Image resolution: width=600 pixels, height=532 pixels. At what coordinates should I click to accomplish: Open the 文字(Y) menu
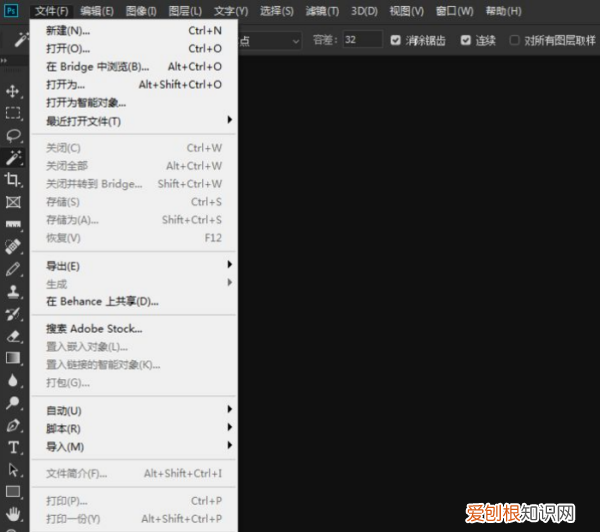pos(231,11)
